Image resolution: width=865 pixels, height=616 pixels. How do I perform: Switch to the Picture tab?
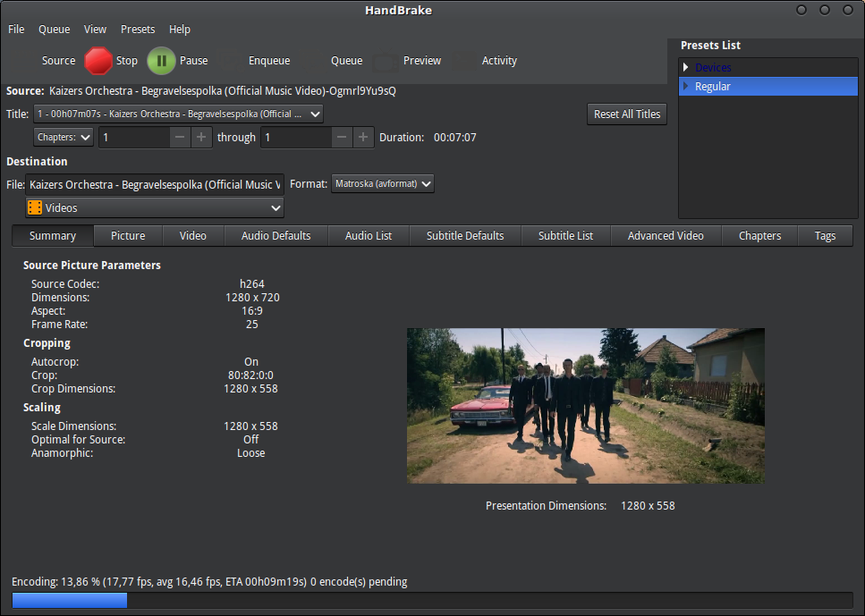[128, 235]
